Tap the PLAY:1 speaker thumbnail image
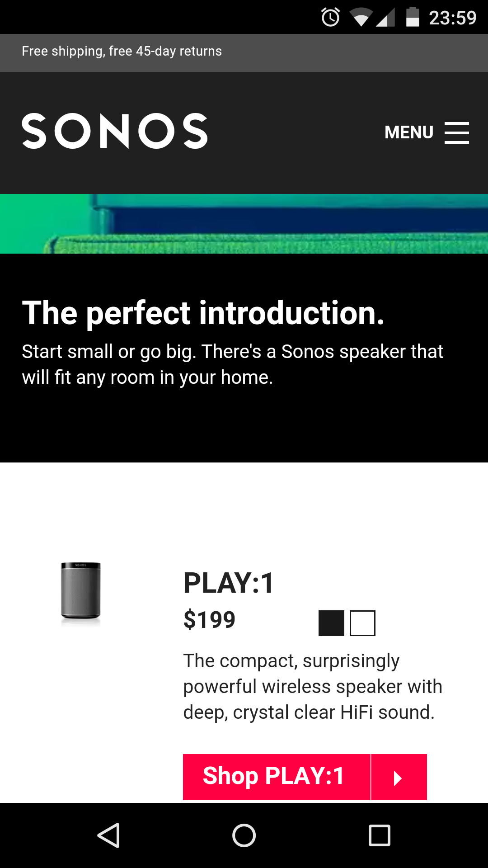The width and height of the screenshot is (488, 868). (x=81, y=591)
